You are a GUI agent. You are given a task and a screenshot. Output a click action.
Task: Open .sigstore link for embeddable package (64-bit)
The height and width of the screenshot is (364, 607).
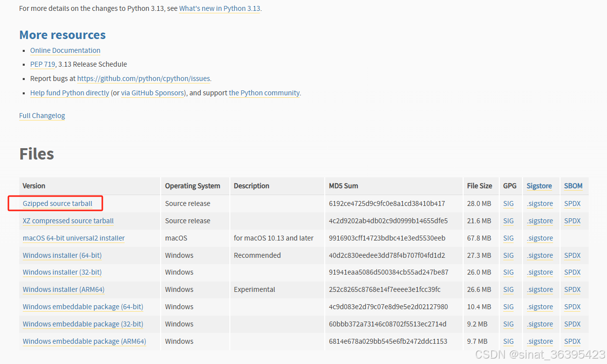coord(540,307)
